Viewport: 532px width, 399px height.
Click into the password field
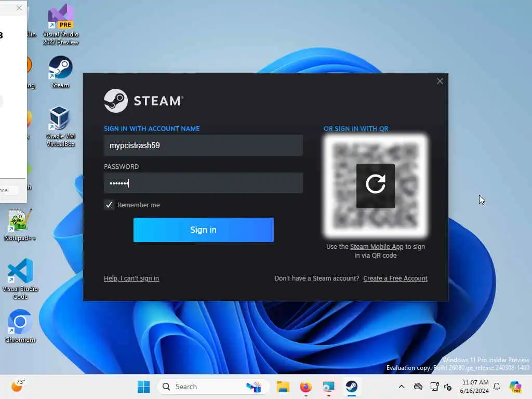click(203, 183)
